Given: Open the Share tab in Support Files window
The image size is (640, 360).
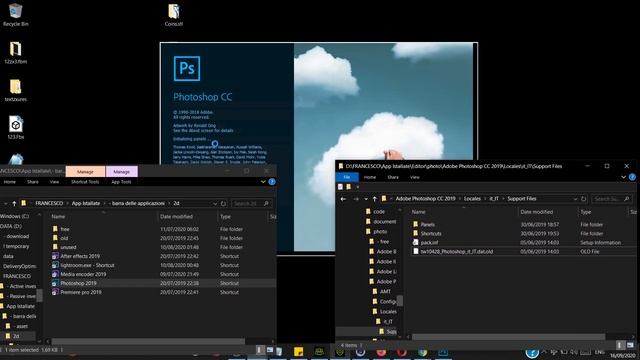Looking at the screenshot, I should pos(393,177).
